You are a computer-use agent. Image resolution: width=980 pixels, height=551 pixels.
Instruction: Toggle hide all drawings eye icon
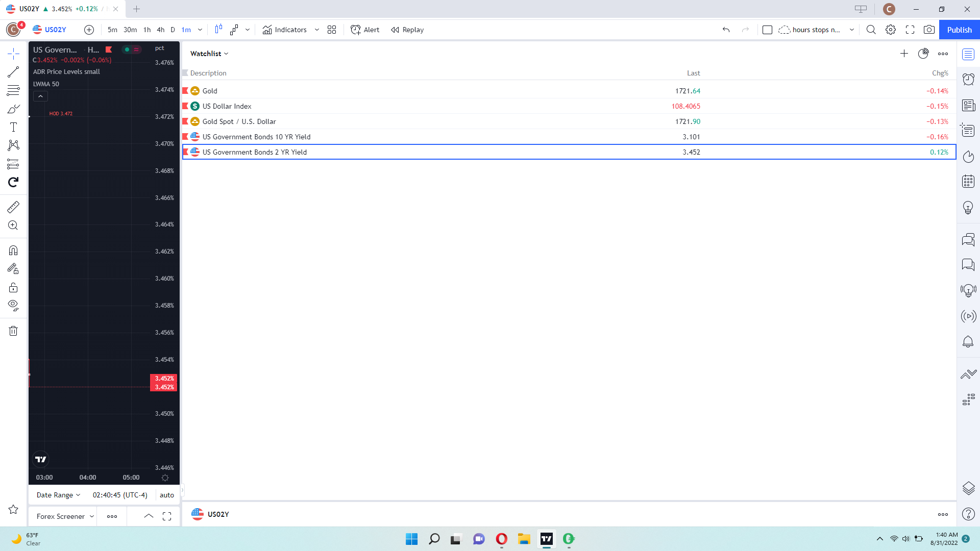point(13,305)
